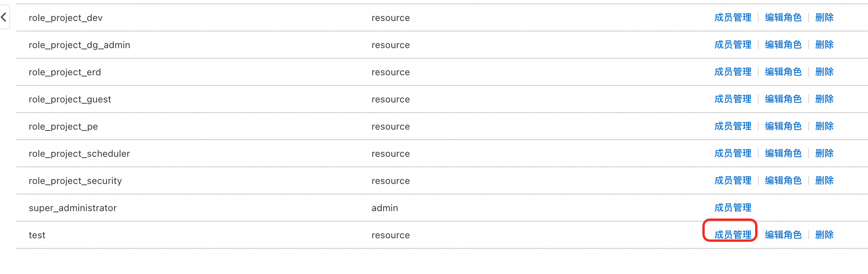868x274 pixels.
Task: Click 编辑角色 for role_project_guest
Action: click(x=783, y=99)
